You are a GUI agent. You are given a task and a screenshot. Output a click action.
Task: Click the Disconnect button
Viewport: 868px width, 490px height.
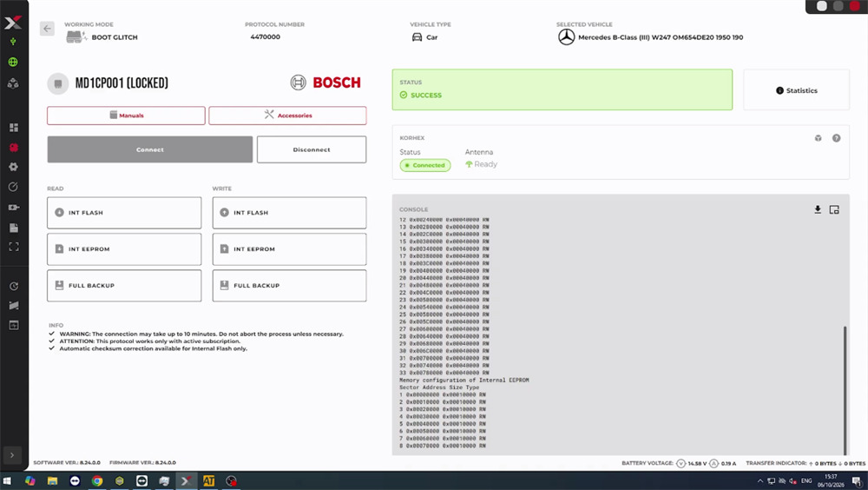[x=312, y=149]
